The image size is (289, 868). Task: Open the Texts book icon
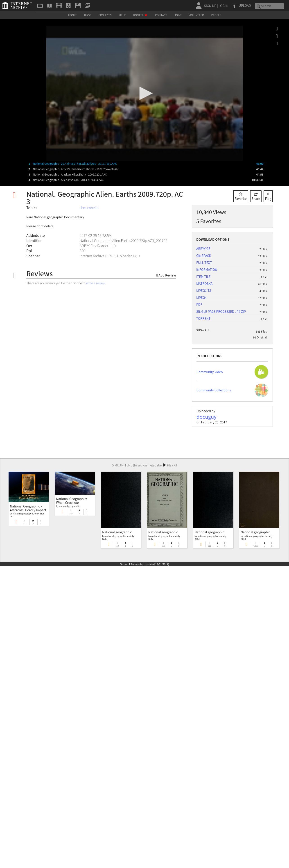point(50,6)
